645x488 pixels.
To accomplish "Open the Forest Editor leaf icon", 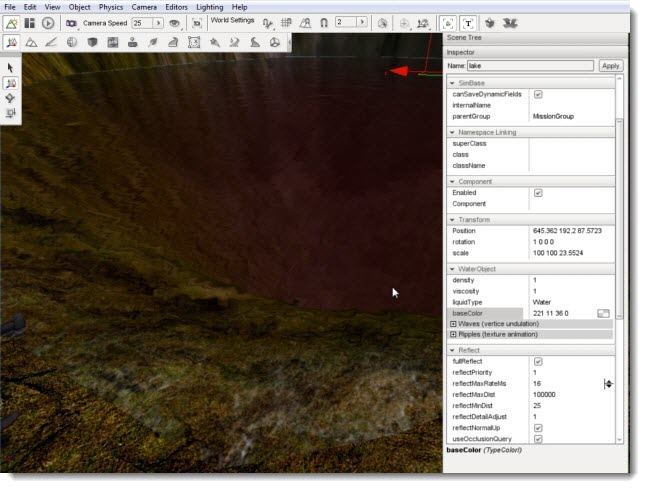I will tap(153, 42).
